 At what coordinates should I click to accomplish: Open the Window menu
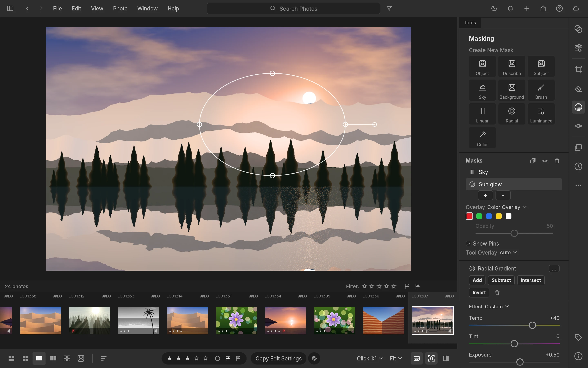pos(147,9)
